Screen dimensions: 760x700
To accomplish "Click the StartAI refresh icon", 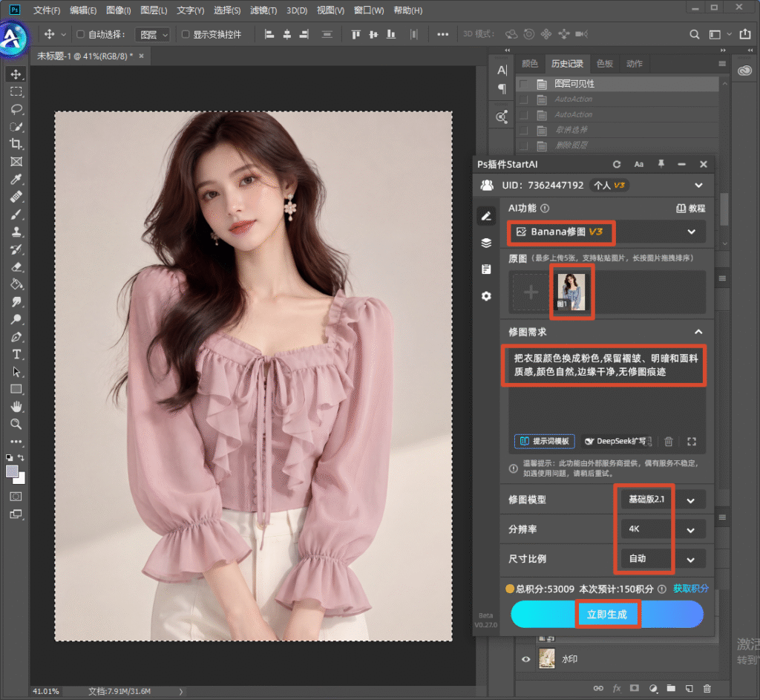I will [617, 164].
